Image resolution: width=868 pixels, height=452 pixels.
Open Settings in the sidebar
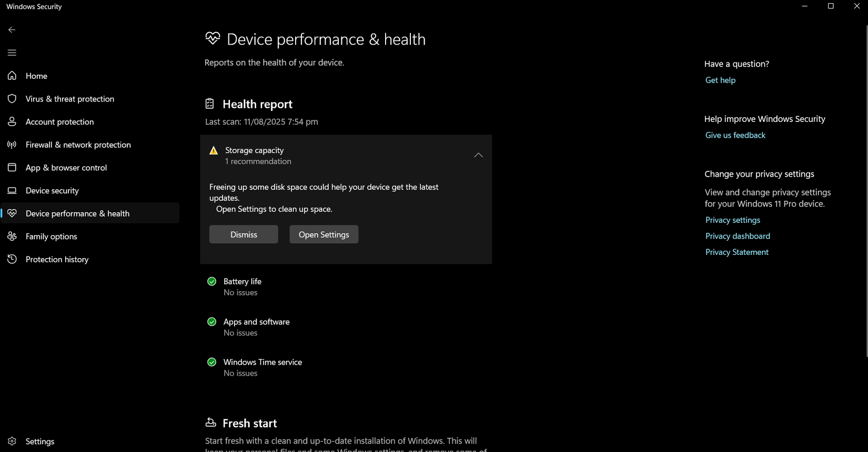(x=90, y=441)
